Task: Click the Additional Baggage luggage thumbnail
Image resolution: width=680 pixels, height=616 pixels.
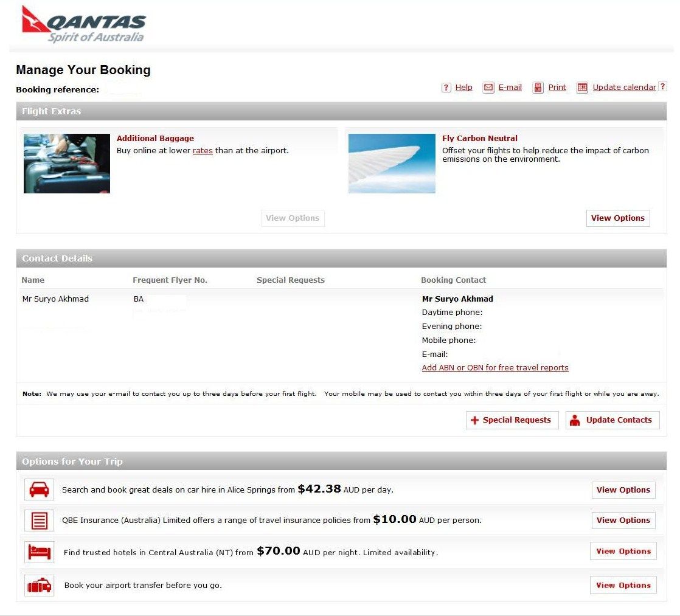Action: (x=67, y=164)
